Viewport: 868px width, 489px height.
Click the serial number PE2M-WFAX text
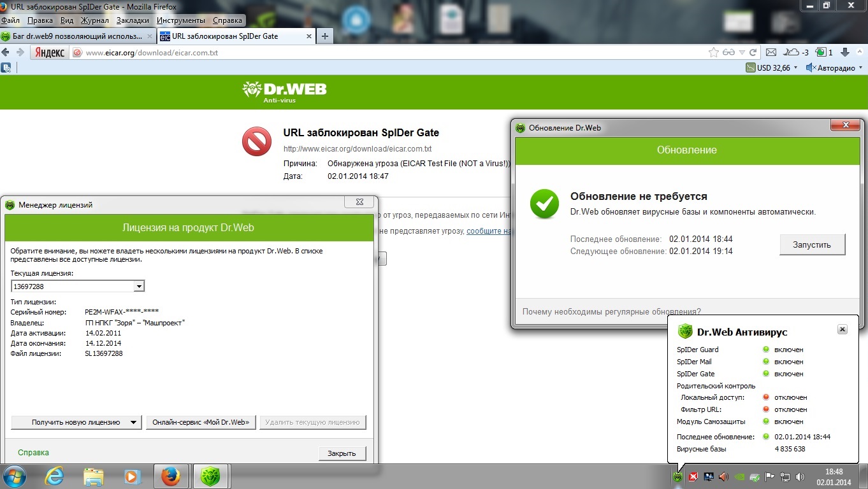(122, 312)
